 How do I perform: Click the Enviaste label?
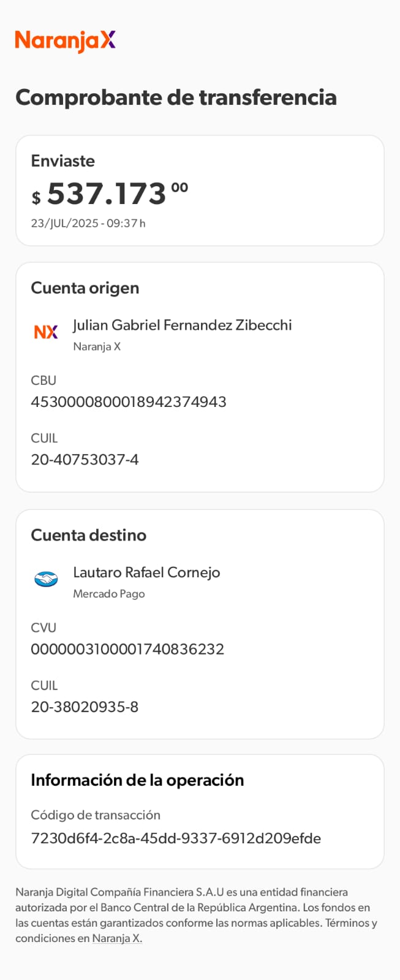[63, 161]
